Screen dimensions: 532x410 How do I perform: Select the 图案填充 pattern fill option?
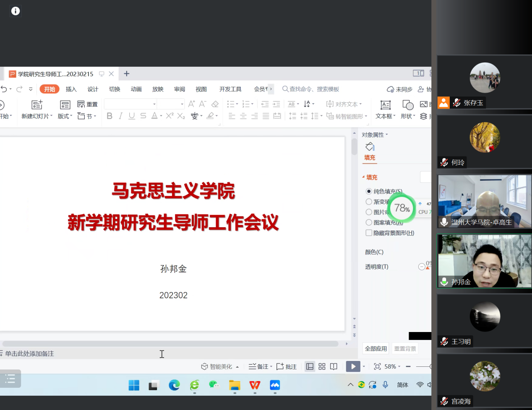coord(369,223)
